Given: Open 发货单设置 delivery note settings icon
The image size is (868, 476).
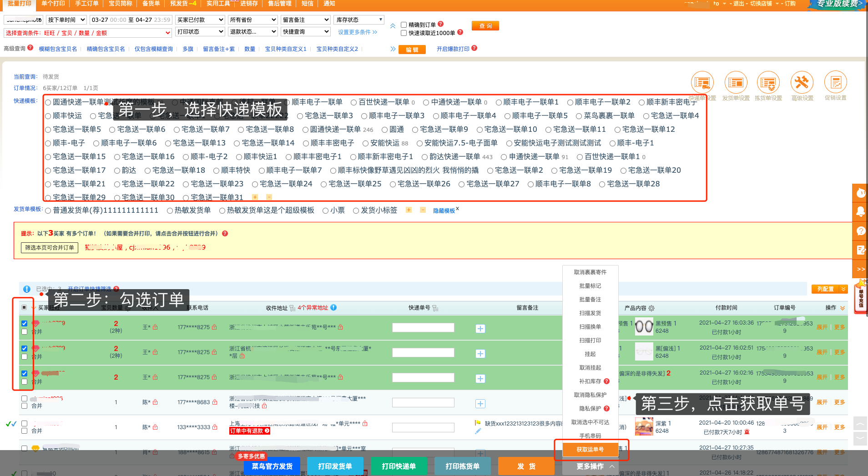Looking at the screenshot, I should click(x=736, y=83).
